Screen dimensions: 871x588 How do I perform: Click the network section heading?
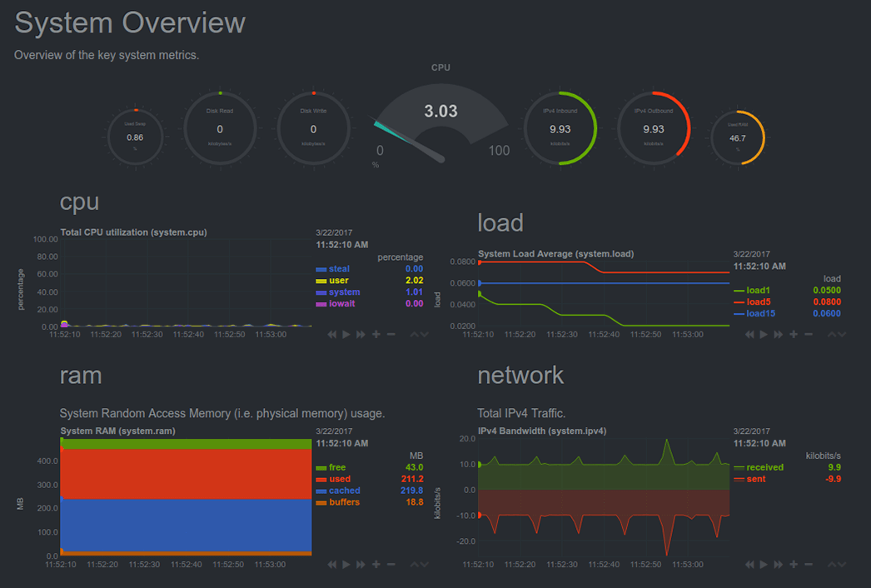coord(520,375)
